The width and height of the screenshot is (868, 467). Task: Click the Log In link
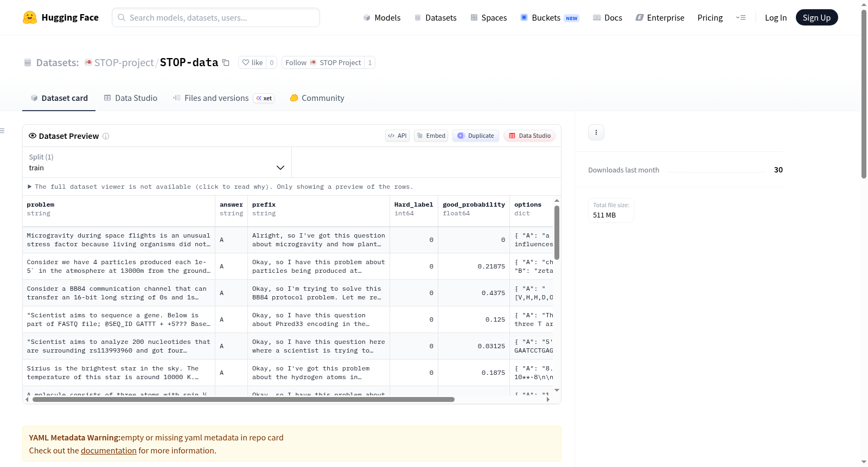click(776, 17)
